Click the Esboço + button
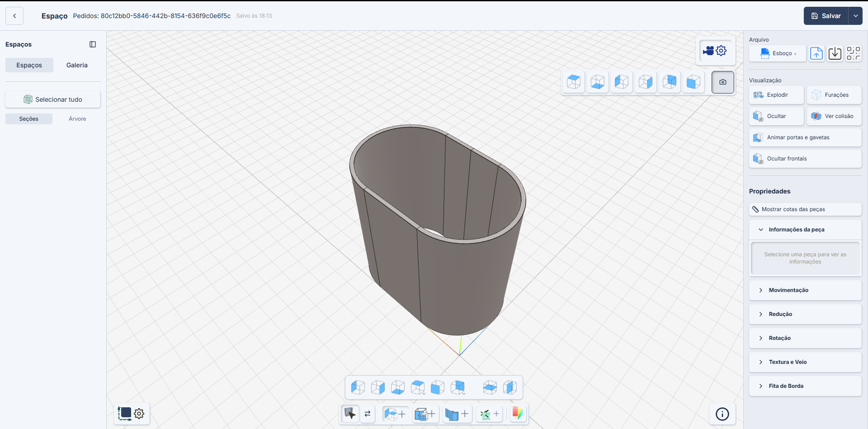This screenshot has width=868, height=429. click(778, 53)
